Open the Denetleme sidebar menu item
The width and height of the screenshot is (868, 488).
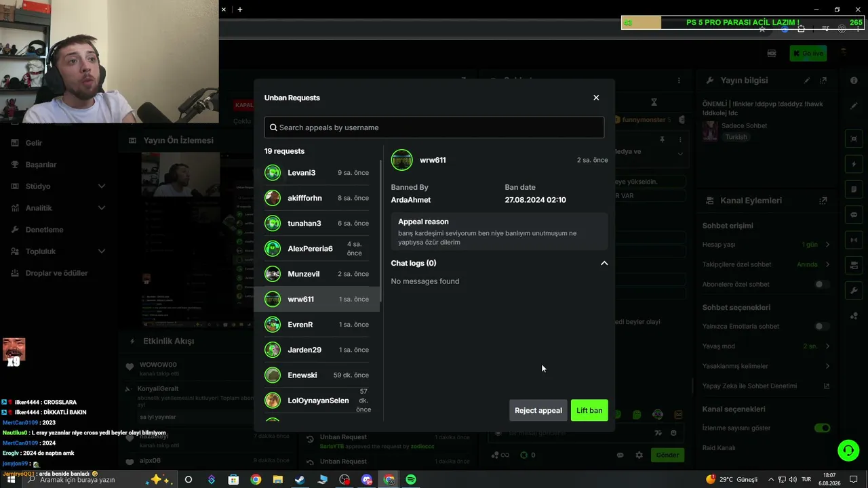(44, 230)
